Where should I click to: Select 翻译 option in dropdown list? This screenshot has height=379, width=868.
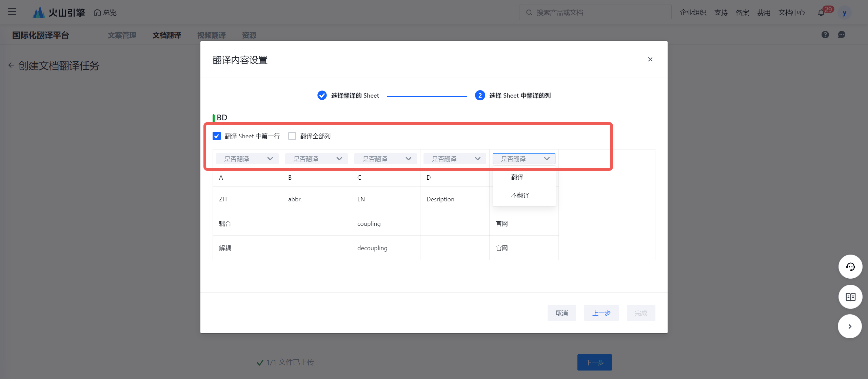coord(517,177)
